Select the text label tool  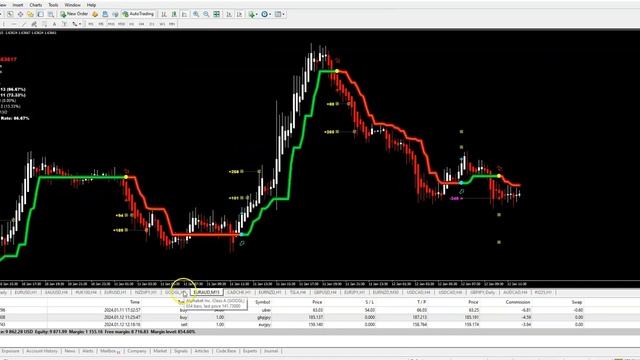64,24
